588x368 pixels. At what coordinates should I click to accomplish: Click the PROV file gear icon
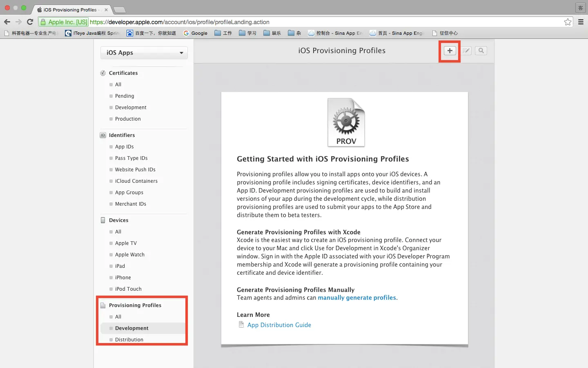click(346, 122)
